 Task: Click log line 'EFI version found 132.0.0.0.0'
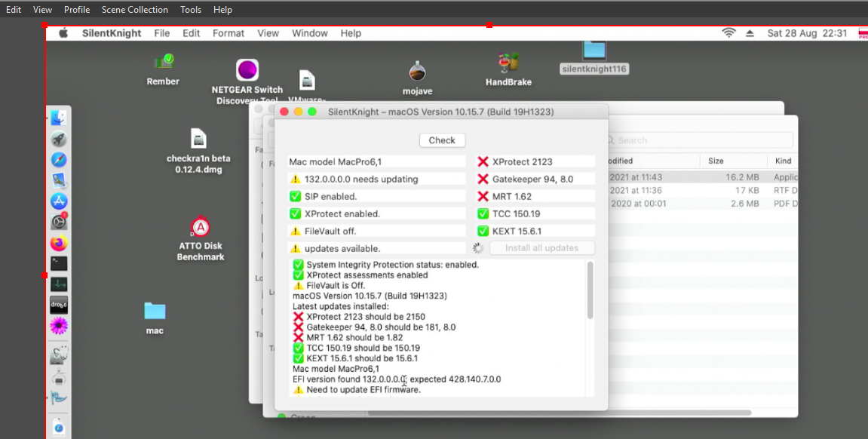pyautogui.click(x=348, y=379)
